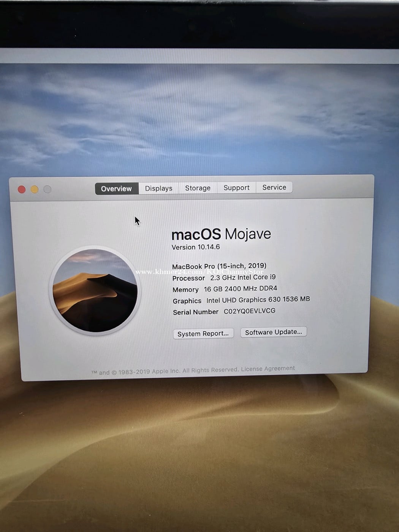Minimize window with the yellow button
The width and height of the screenshot is (399, 532).
click(35, 189)
